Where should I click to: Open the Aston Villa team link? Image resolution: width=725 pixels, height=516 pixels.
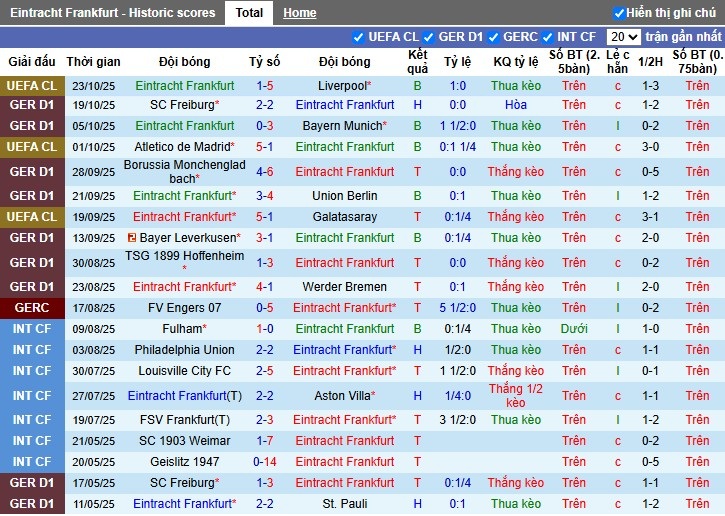pos(342,396)
